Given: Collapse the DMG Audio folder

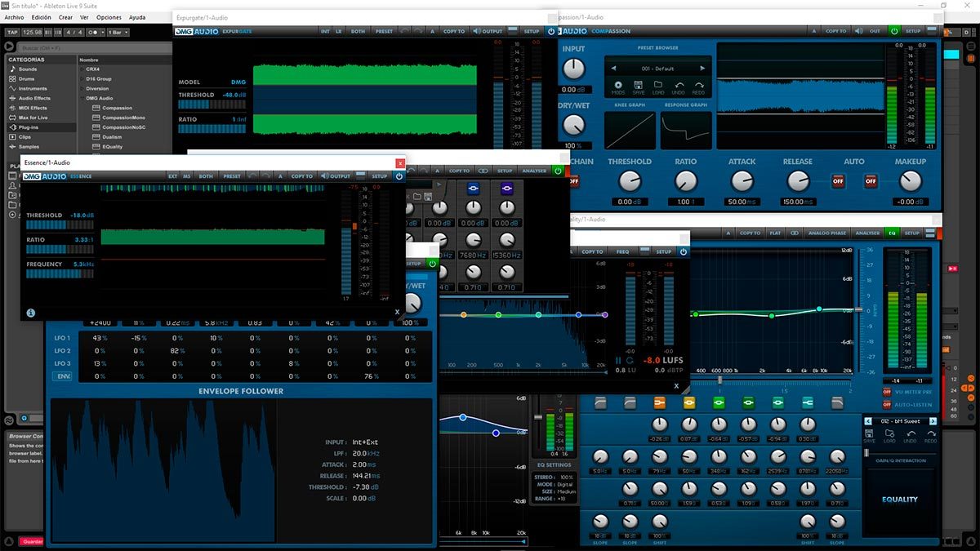Looking at the screenshot, I should pyautogui.click(x=82, y=98).
